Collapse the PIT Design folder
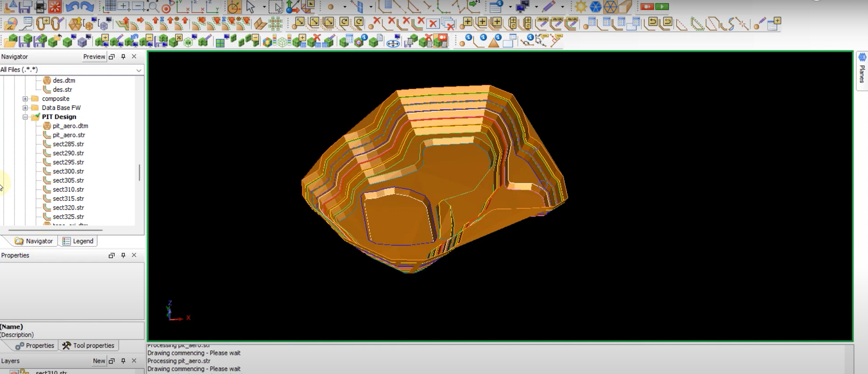The height and width of the screenshot is (374, 868). (25, 117)
